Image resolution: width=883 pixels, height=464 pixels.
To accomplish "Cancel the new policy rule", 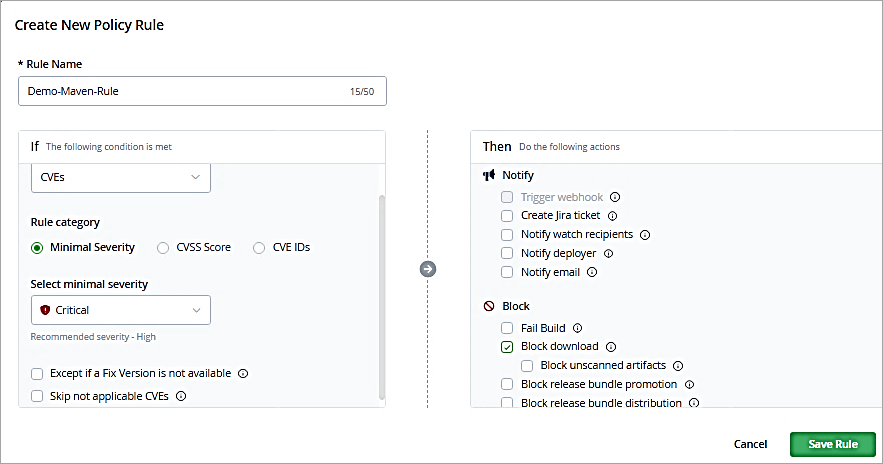I will tap(750, 444).
